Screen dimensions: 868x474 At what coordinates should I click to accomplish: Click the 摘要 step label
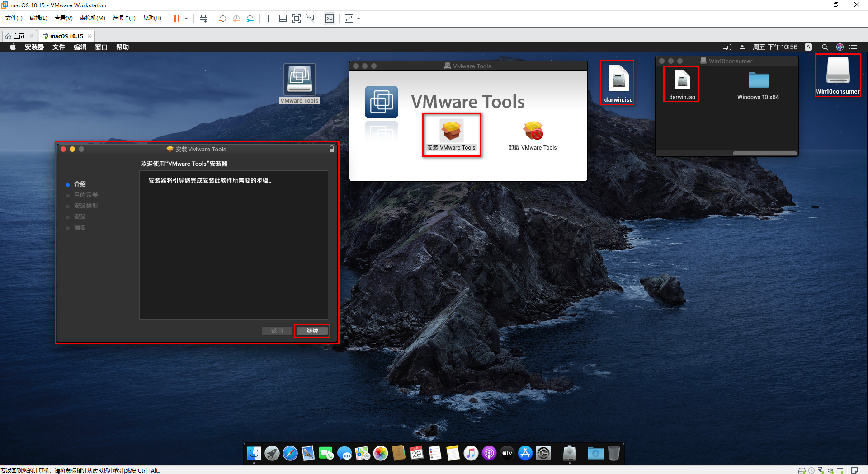(x=80, y=227)
